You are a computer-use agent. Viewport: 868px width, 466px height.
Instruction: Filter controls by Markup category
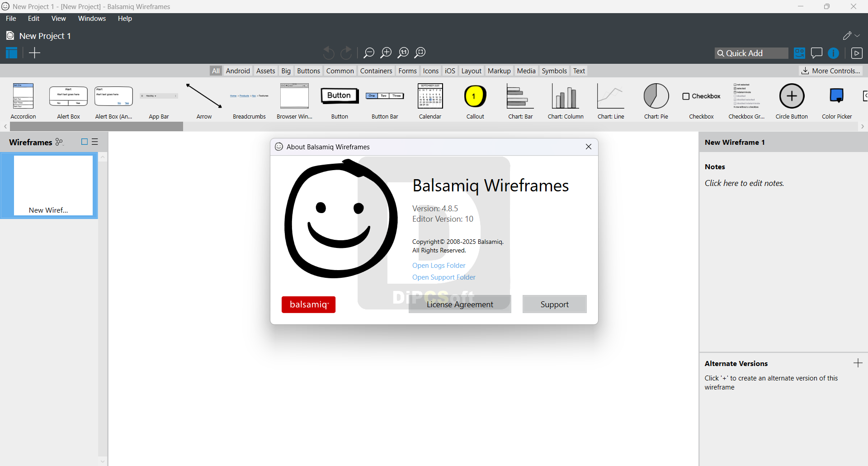click(499, 71)
